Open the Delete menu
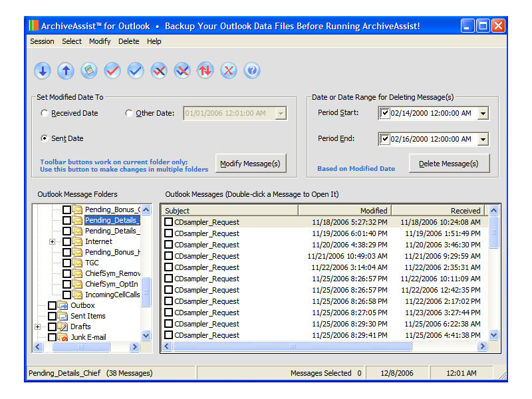Viewport: 532px width, 399px height. (x=128, y=41)
